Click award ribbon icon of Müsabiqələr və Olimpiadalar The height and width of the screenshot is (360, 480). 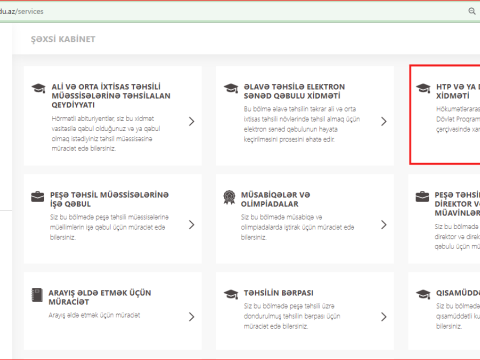(229, 197)
